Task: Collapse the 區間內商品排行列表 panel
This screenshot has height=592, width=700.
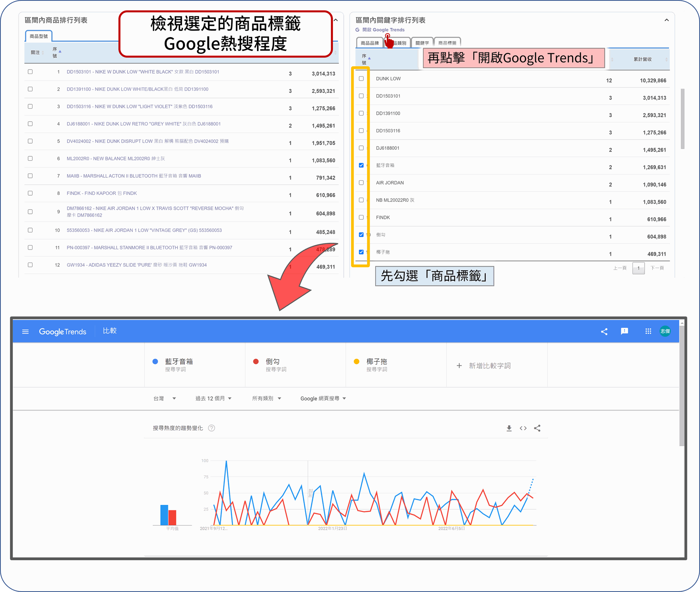Action: [336, 20]
